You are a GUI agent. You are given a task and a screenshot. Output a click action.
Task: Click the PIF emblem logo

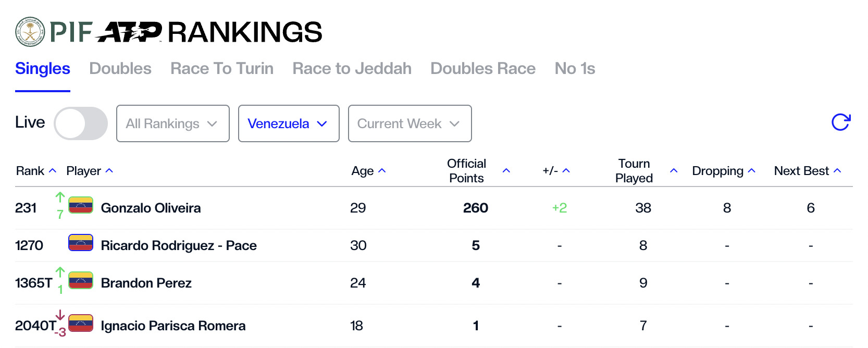click(x=30, y=32)
